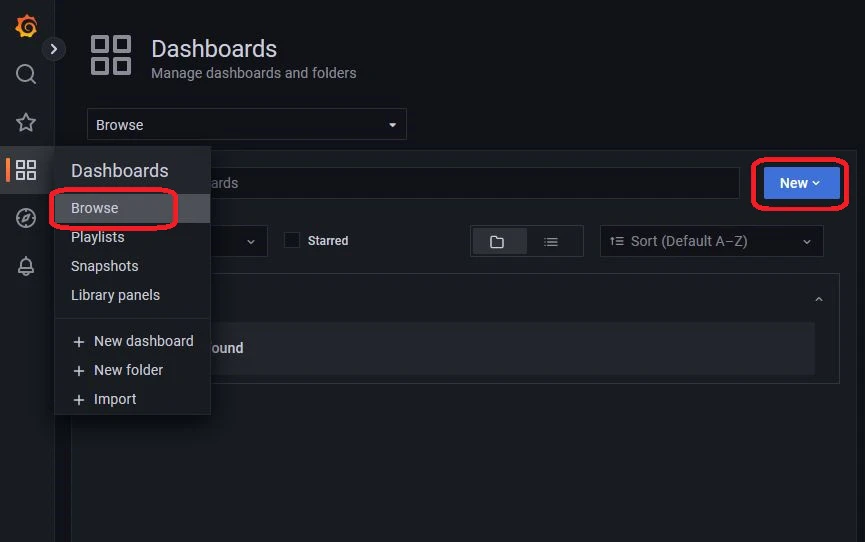Open the search magnifier in sidebar
The height and width of the screenshot is (542, 865).
coord(26,74)
